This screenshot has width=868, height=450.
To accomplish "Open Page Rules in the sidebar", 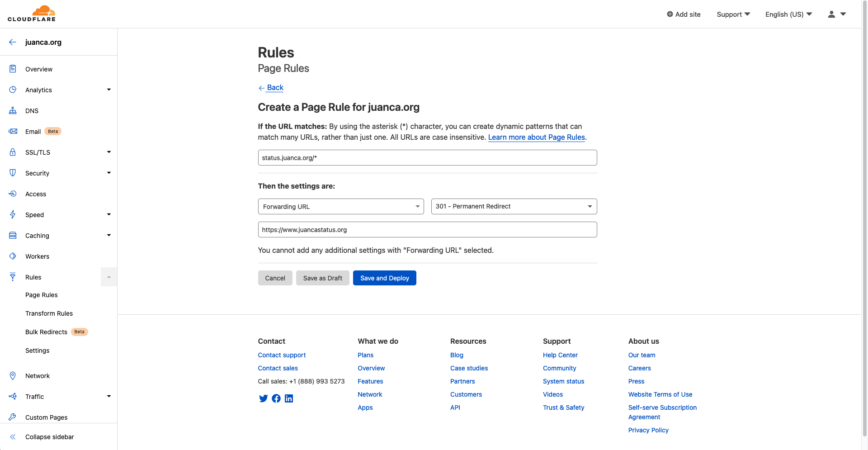I will tap(42, 295).
